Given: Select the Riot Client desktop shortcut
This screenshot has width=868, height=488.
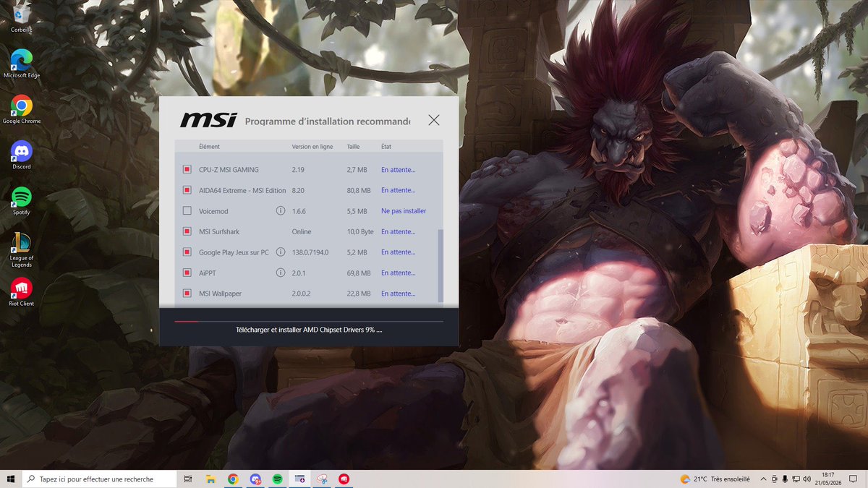Looking at the screenshot, I should pyautogui.click(x=21, y=291).
